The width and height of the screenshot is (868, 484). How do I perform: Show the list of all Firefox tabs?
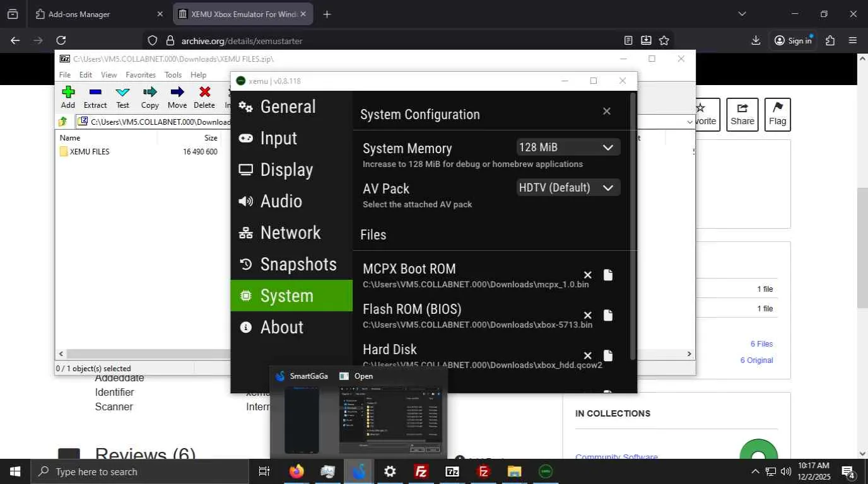coord(742,14)
